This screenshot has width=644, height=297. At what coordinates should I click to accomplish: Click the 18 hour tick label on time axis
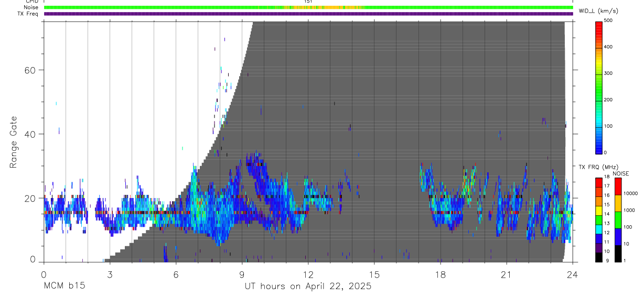(441, 274)
